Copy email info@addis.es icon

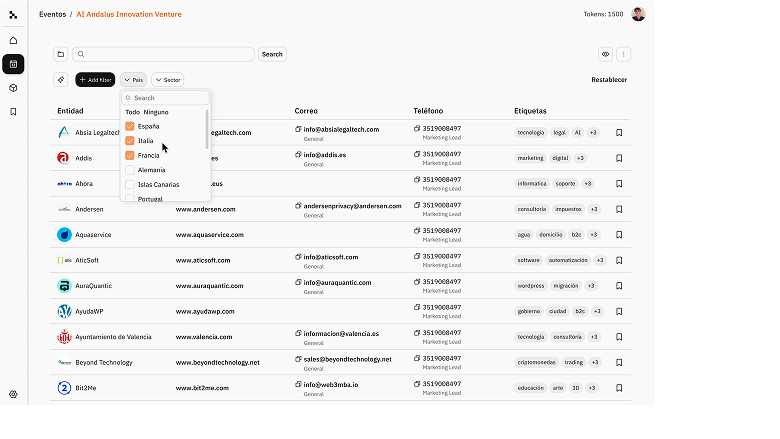[298, 155]
